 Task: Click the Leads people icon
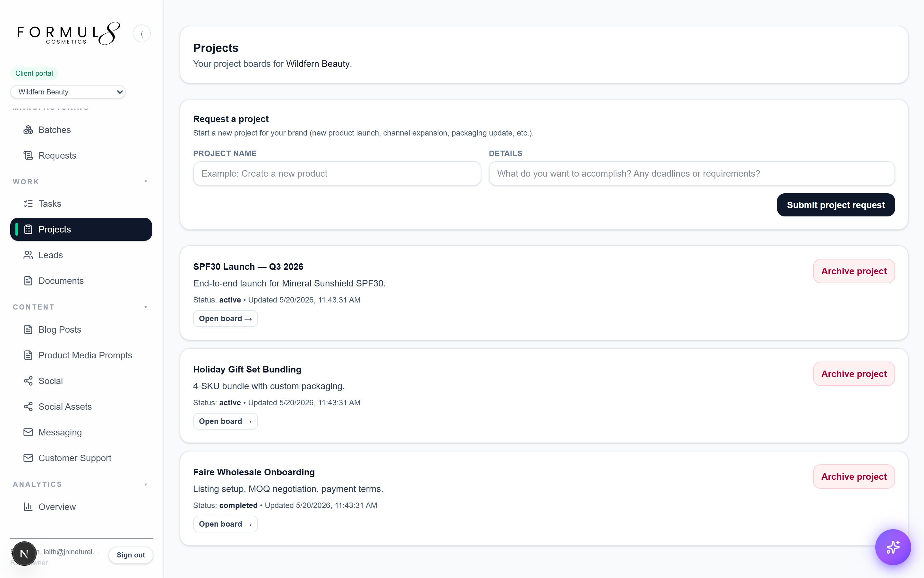(28, 255)
